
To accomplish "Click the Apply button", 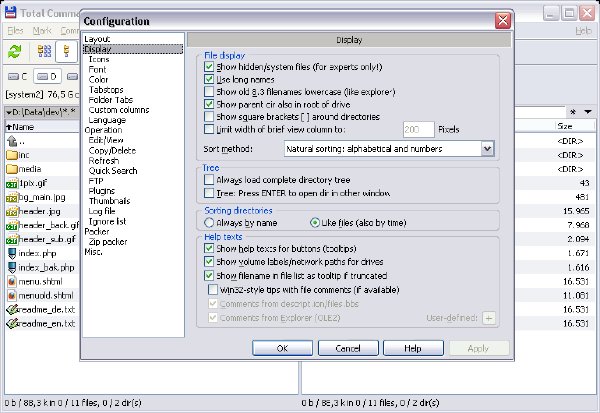I will [x=478, y=348].
